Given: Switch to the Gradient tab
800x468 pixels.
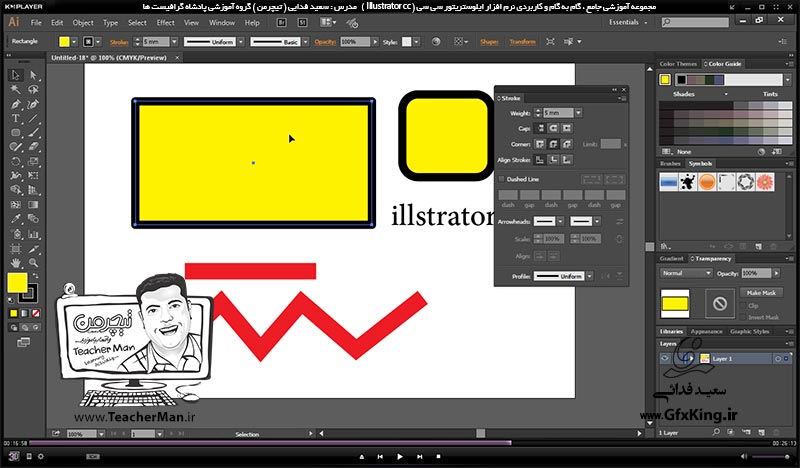Looking at the screenshot, I should pyautogui.click(x=671, y=259).
